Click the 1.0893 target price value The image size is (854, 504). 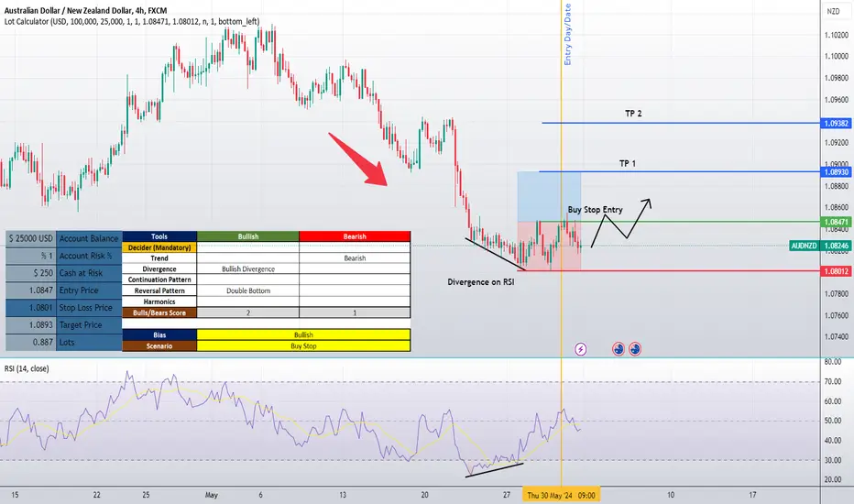pos(30,325)
